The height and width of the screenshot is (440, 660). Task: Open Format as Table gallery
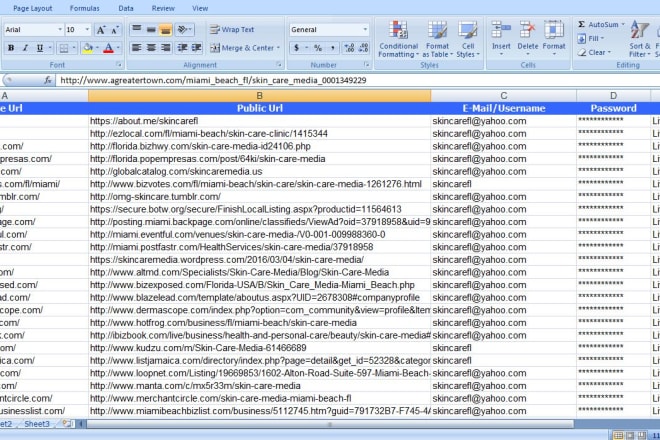tap(437, 40)
